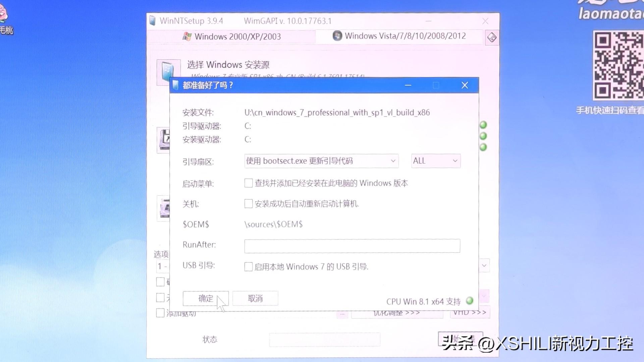Click 确定 to confirm installation setup
Screen dimensions: 644x362
pyautogui.click(x=206, y=298)
